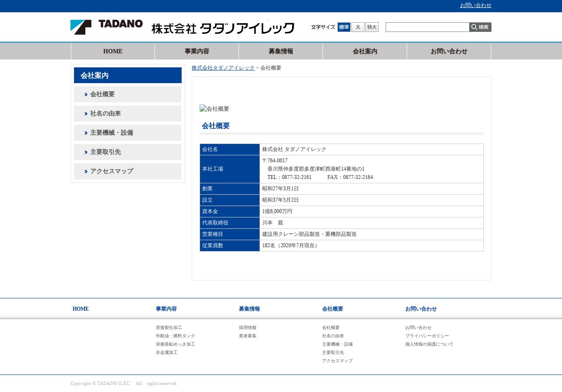Click the footer 会社概要 heading link
562x392 pixels.
click(333, 309)
